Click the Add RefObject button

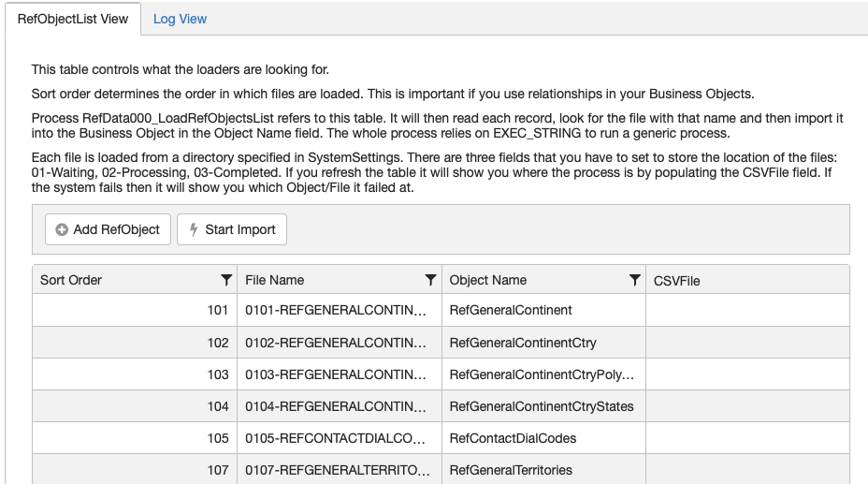tap(108, 229)
